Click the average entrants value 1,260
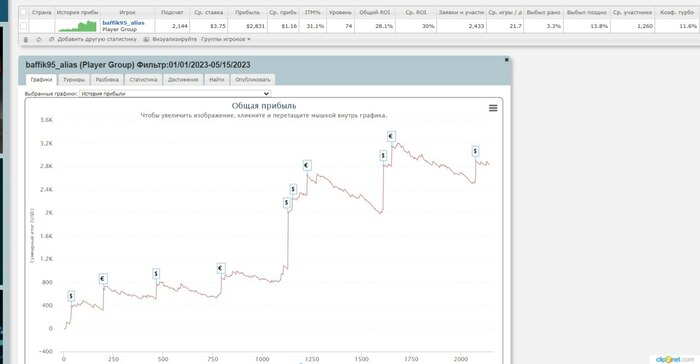700x364 pixels. 645,26
